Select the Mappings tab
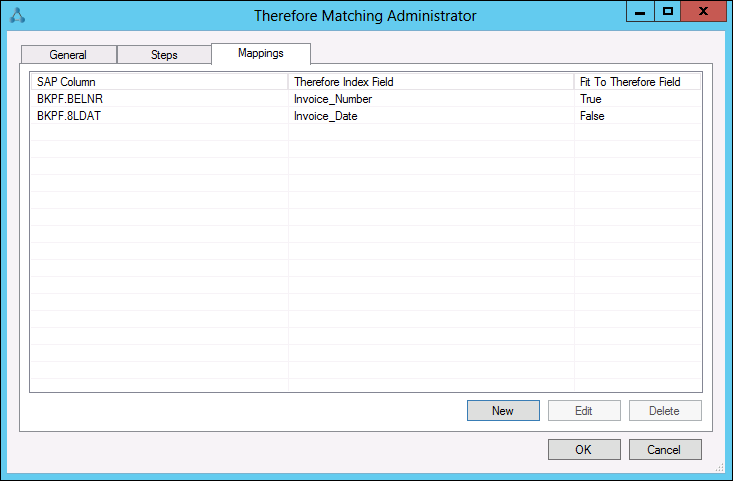 (260, 53)
